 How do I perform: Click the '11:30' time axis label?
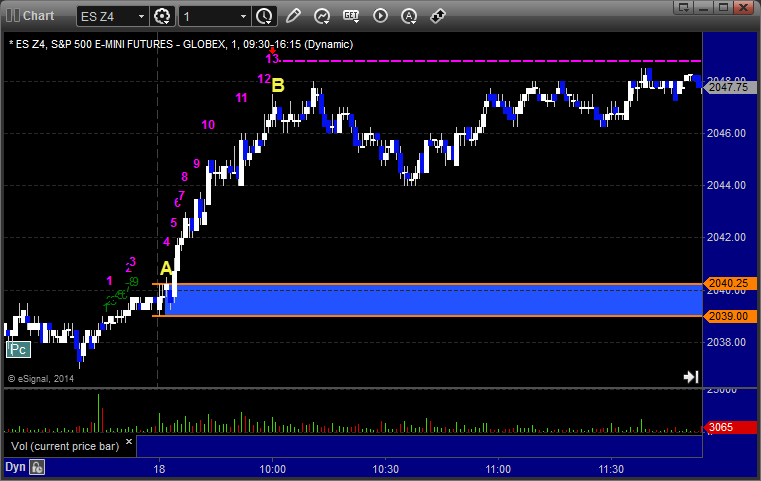click(x=611, y=469)
